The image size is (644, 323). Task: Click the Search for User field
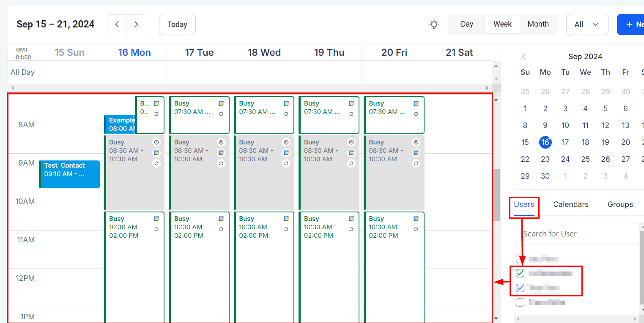click(576, 233)
